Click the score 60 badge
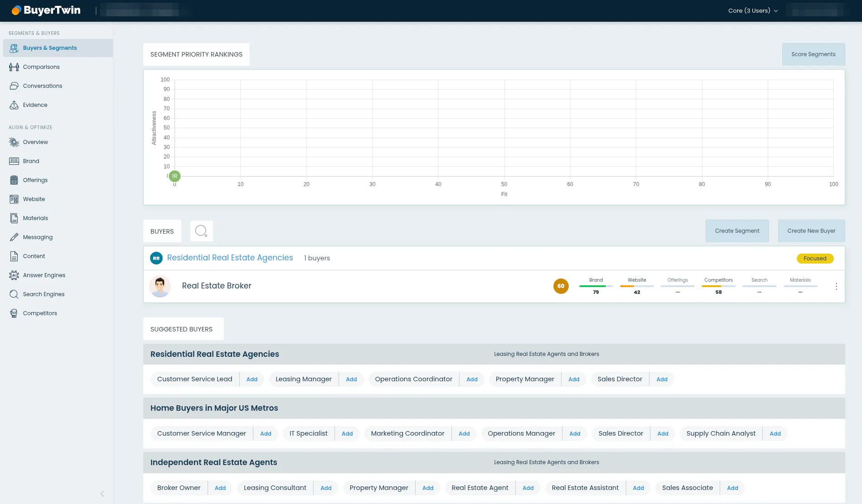The image size is (862, 504). (x=561, y=286)
